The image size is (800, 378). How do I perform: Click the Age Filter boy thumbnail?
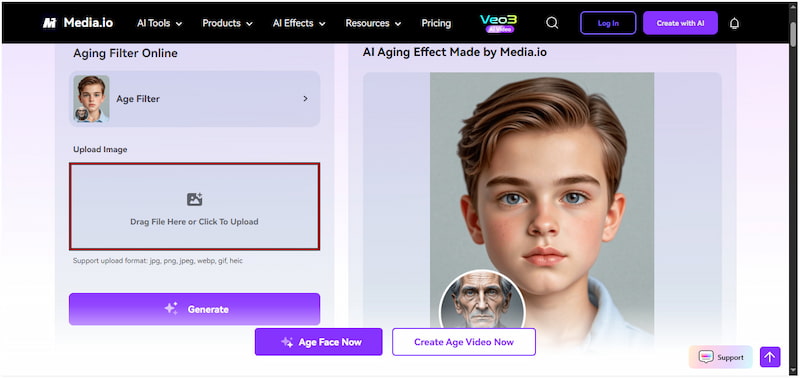(91, 98)
